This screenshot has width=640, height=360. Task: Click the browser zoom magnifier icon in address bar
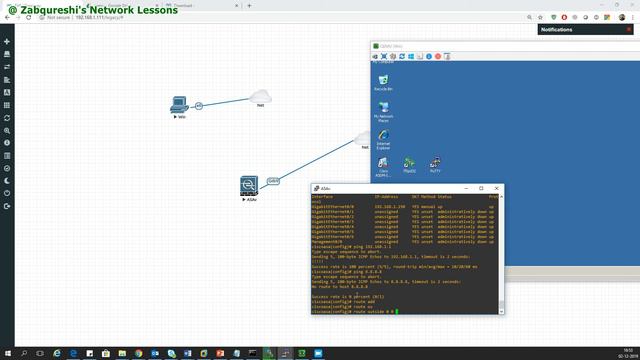tap(529, 18)
